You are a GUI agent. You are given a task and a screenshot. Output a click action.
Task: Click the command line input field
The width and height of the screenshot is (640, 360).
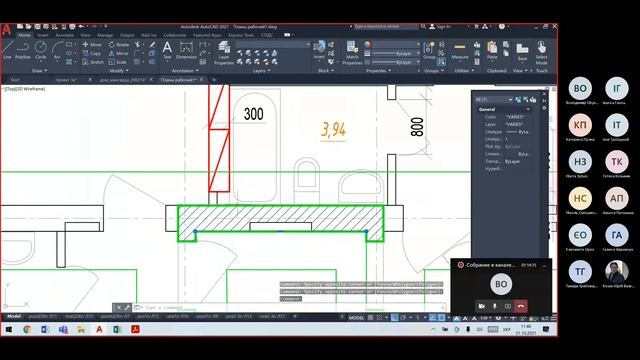click(292, 307)
